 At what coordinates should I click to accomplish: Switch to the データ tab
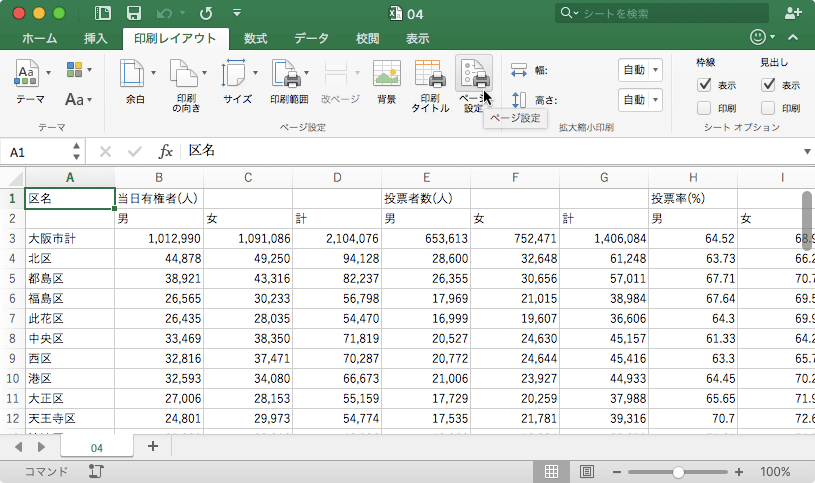pos(312,38)
